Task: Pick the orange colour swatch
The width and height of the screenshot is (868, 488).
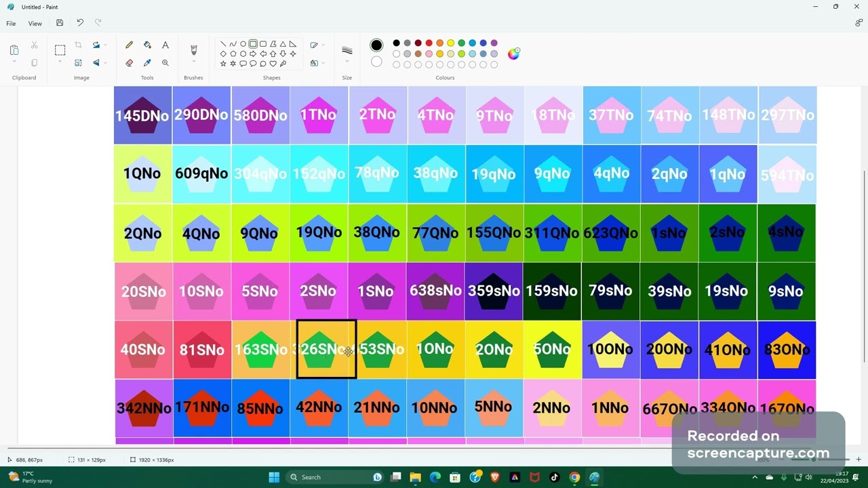Action: pos(439,43)
